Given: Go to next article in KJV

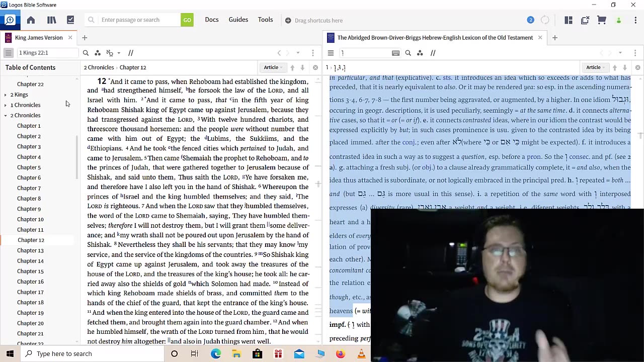Looking at the screenshot, I should 302,67.
